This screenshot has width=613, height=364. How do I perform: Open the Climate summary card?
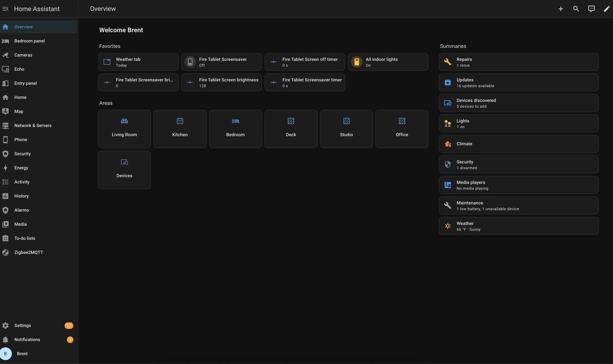(519, 144)
